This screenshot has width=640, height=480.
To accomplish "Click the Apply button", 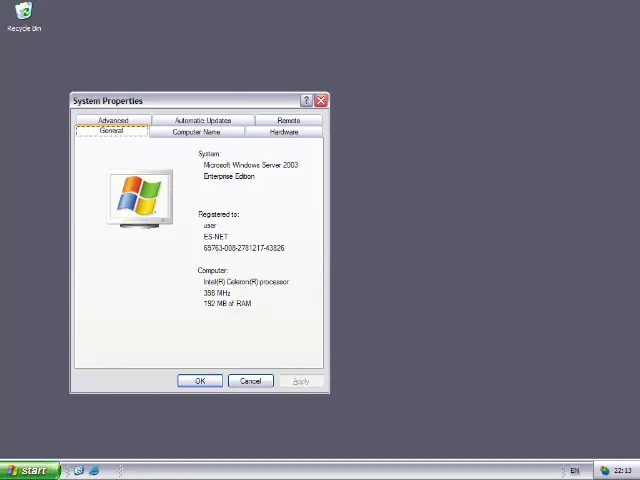I will click(301, 381).
